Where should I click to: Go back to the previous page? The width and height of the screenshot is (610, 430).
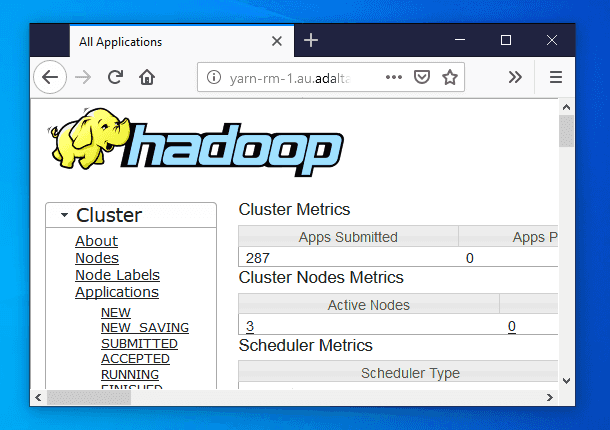tap(50, 77)
